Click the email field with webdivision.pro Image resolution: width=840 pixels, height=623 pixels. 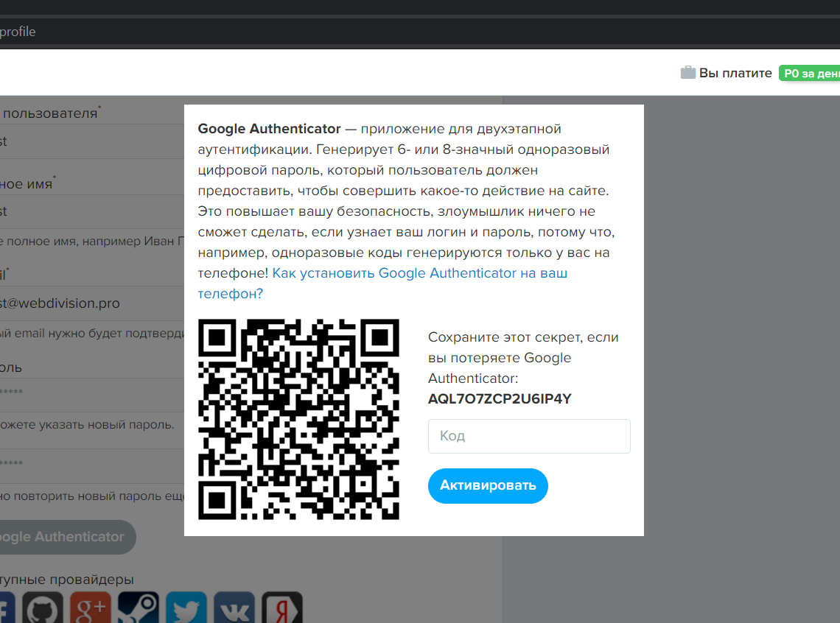(88, 303)
